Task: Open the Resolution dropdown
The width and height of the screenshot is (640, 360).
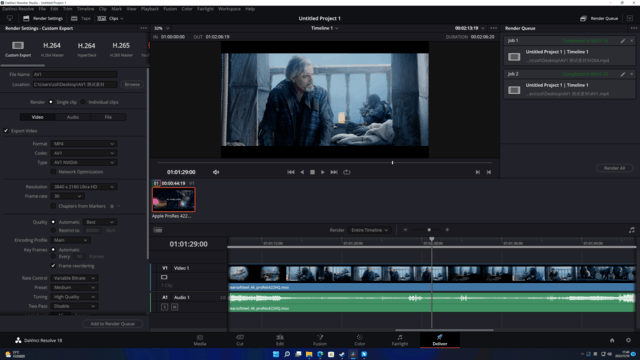Action: (x=84, y=187)
